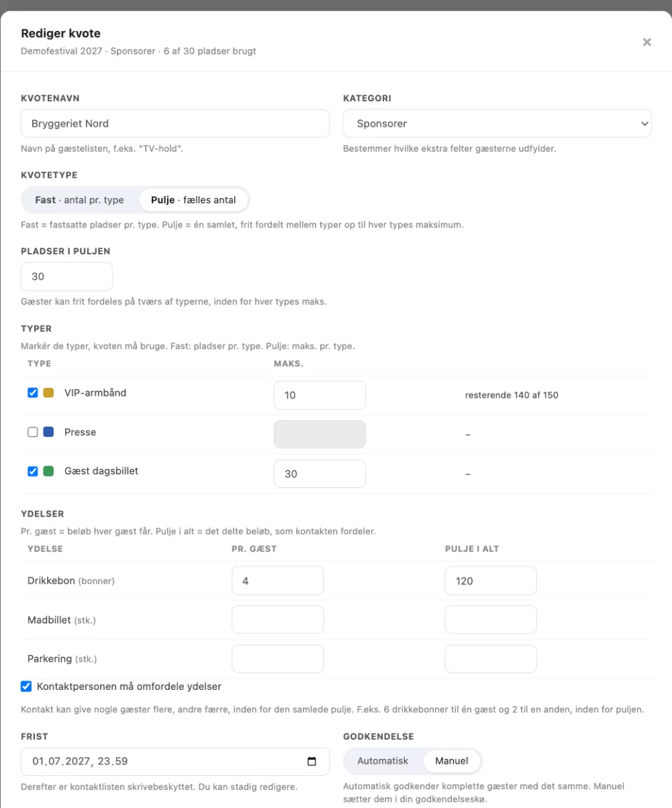Image resolution: width=672 pixels, height=808 pixels.
Task: Open the calendar picker in Frist field
Action: (x=311, y=762)
